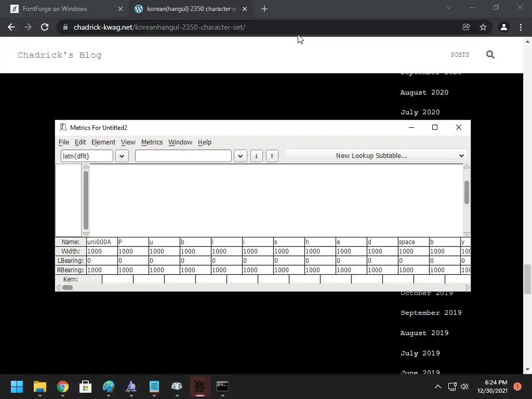The image size is (532, 399).
Task: Open Chrome profile icon
Action: click(504, 27)
